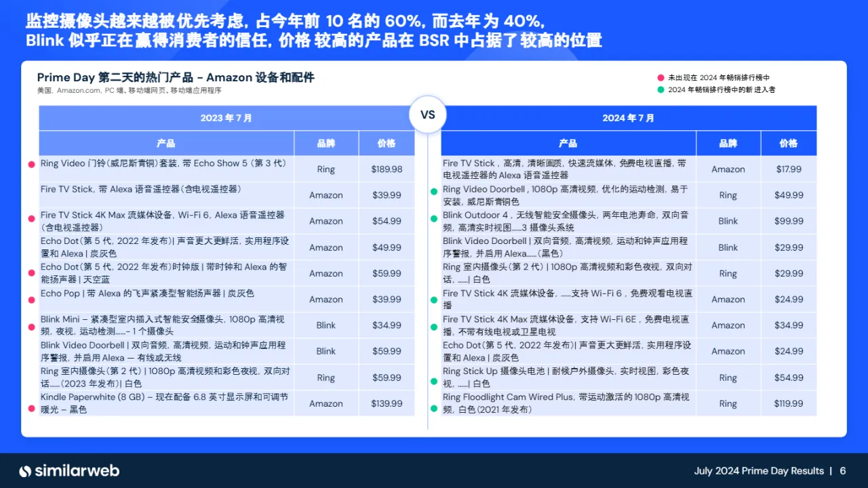Viewport: 868px width, 488px height.
Task: Click legend text 未出现在 2024 年畅销排行榜中
Action: (x=718, y=78)
